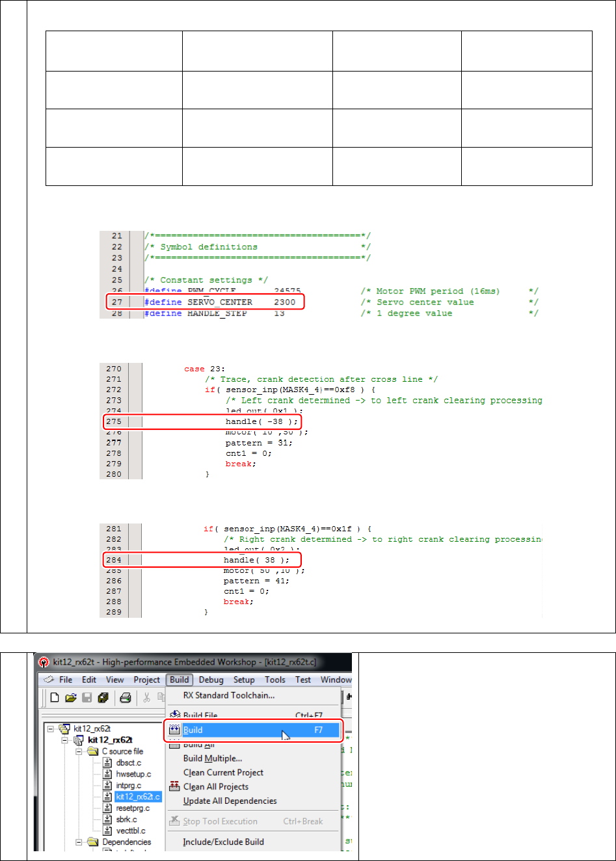Click the New File toolbar icon
616x861 pixels.
(x=55, y=698)
